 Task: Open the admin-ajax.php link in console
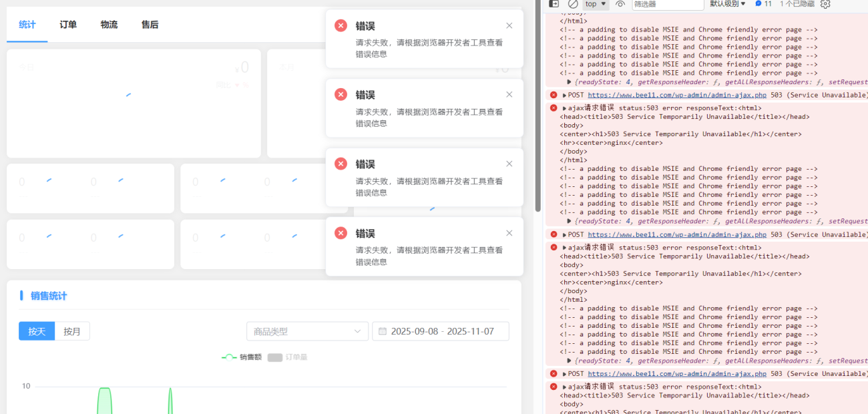pyautogui.click(x=677, y=94)
